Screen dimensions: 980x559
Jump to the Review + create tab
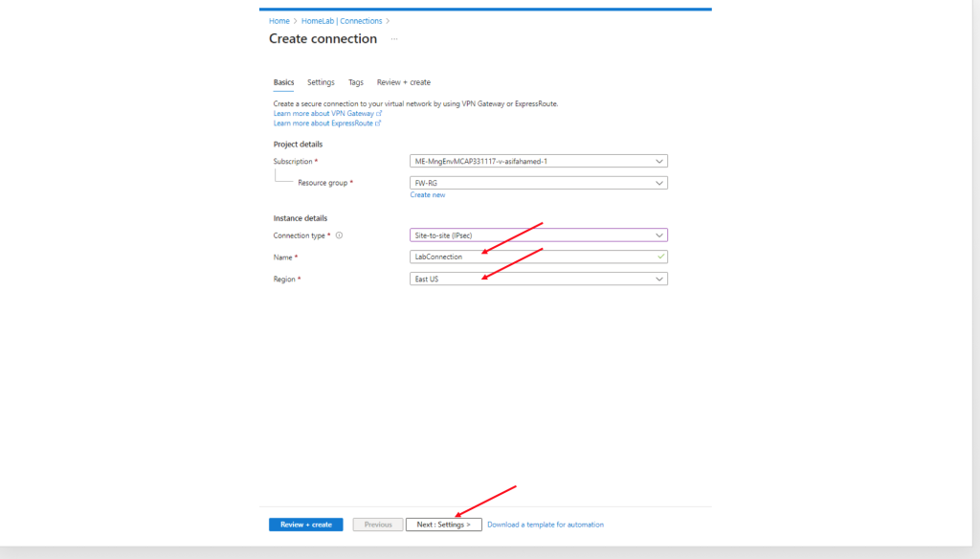(403, 82)
